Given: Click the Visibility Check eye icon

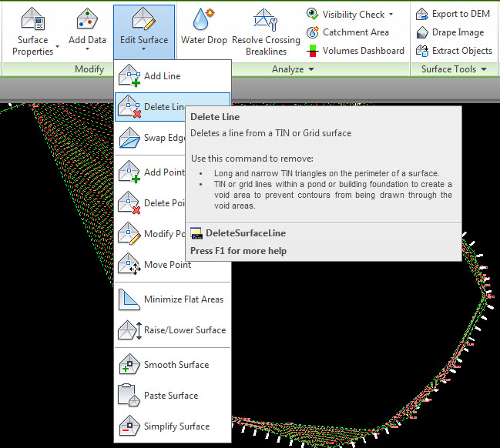Looking at the screenshot, I should (x=313, y=14).
